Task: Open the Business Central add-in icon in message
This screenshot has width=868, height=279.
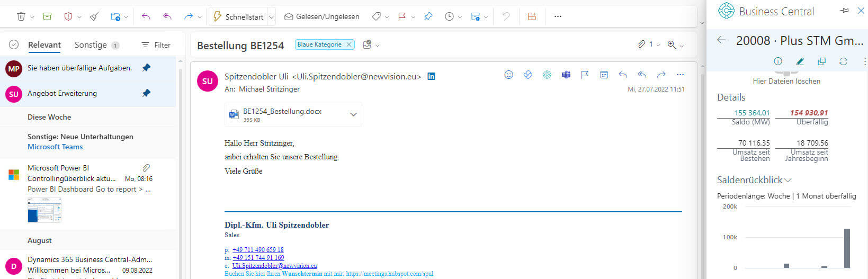Action: (547, 75)
